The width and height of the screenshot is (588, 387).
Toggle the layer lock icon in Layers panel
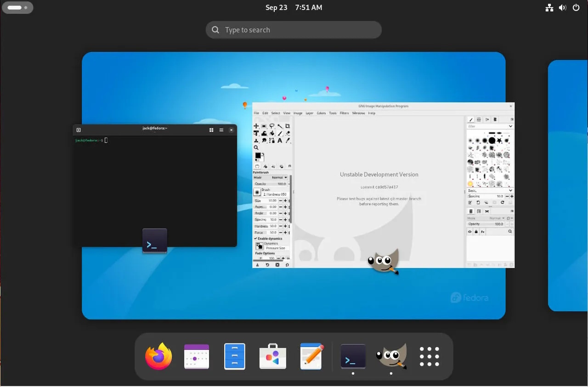click(476, 232)
